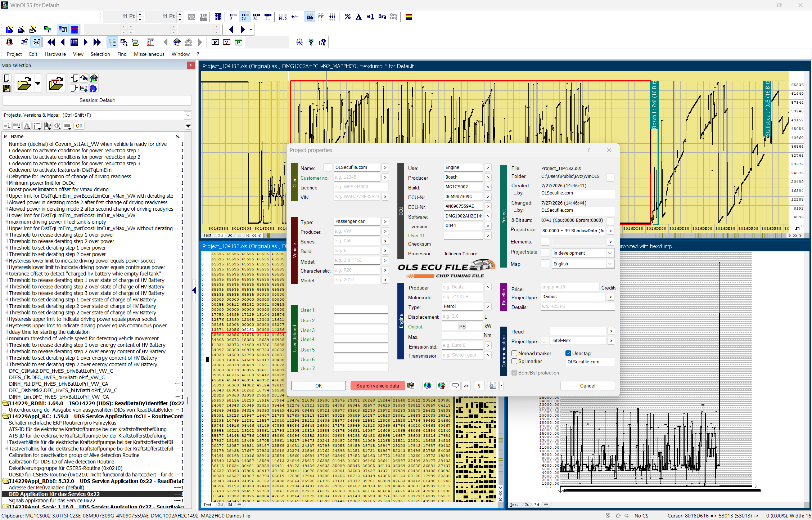Toggle the 16-bit display mode button

[244, 17]
